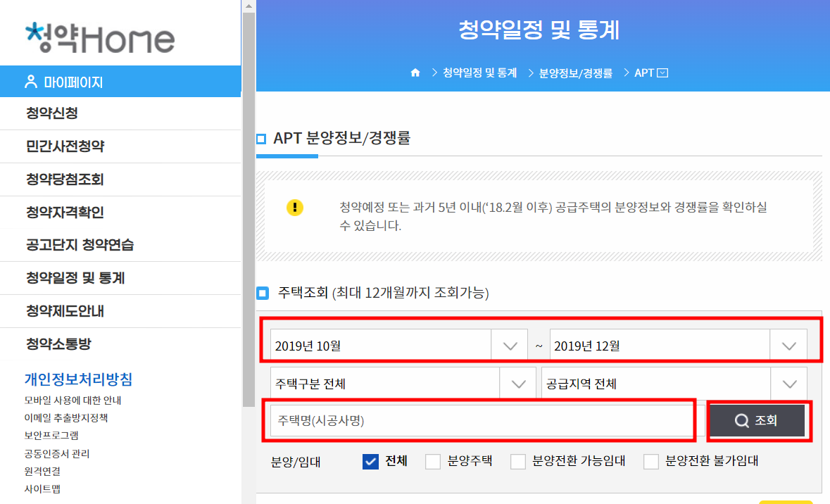Check 분양전환 불가임대
This screenshot has height=504, width=830.
pos(650,461)
